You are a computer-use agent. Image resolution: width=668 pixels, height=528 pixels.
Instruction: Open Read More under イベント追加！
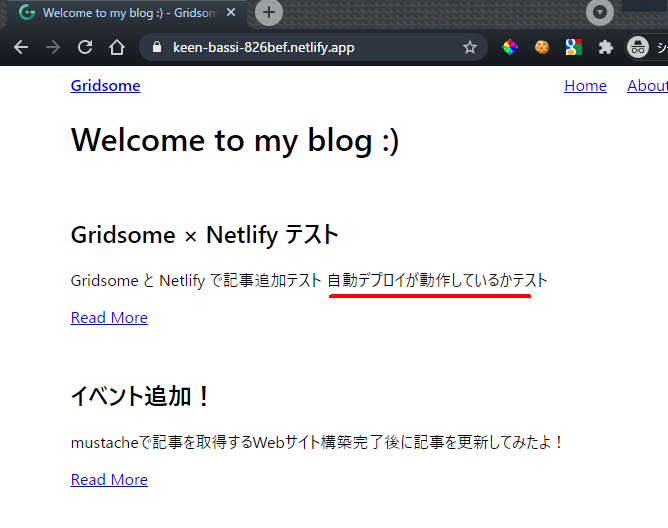point(109,479)
